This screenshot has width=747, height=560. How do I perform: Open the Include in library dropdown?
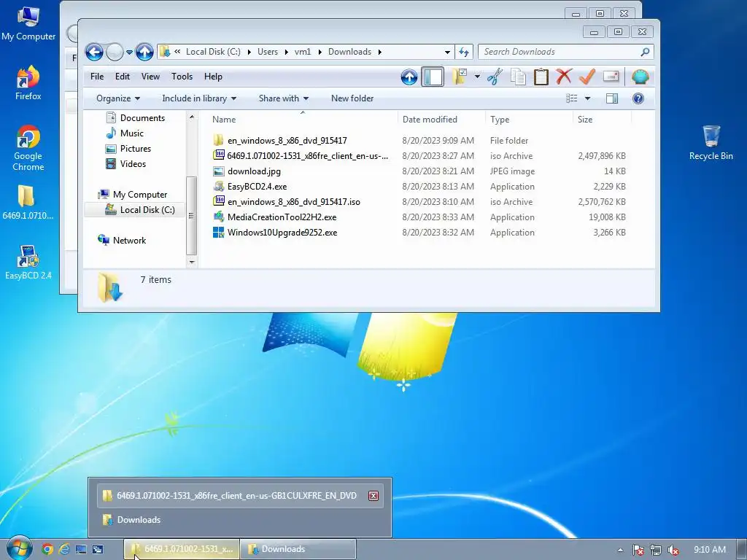pyautogui.click(x=199, y=98)
